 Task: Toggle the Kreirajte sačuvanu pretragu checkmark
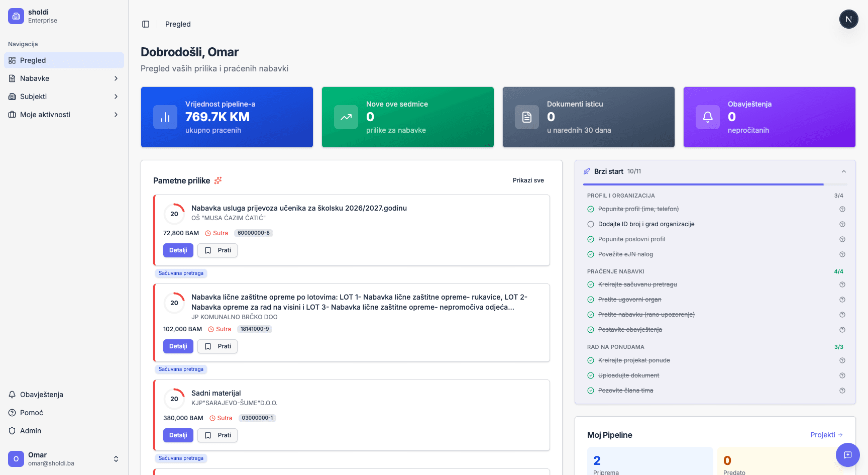(591, 284)
